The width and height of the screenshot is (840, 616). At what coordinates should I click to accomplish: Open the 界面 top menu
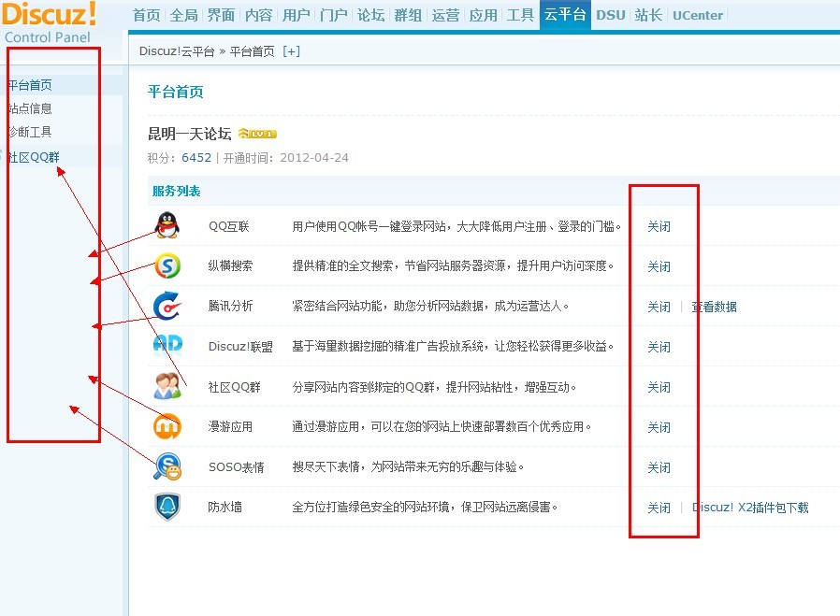click(222, 15)
